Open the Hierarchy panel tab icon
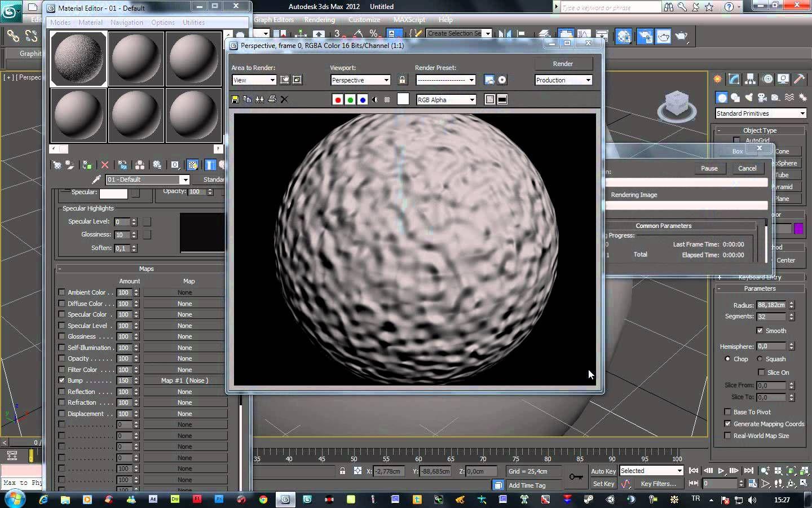Viewport: 812px width, 508px height. [750, 79]
